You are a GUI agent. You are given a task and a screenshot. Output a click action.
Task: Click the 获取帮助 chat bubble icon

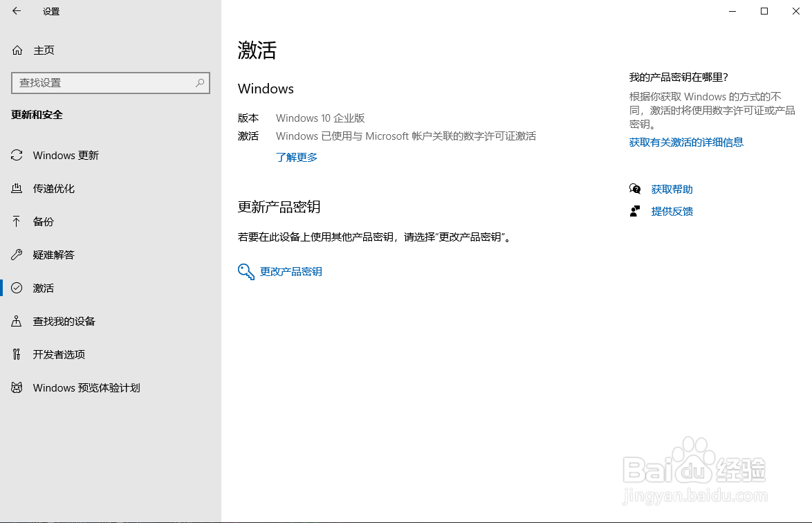pyautogui.click(x=635, y=189)
